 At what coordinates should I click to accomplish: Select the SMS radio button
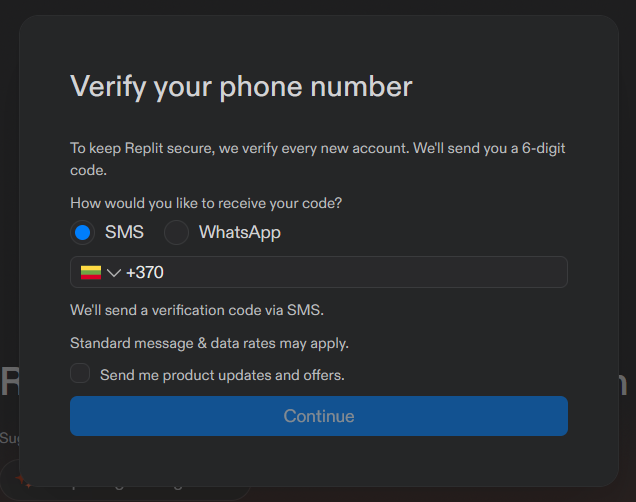[x=82, y=232]
